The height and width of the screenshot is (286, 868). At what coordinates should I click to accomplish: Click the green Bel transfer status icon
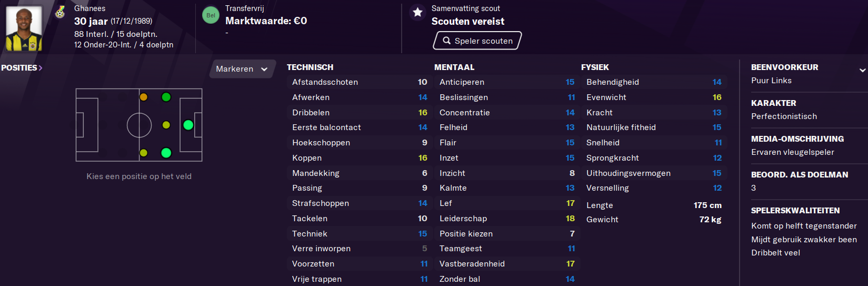(x=211, y=15)
